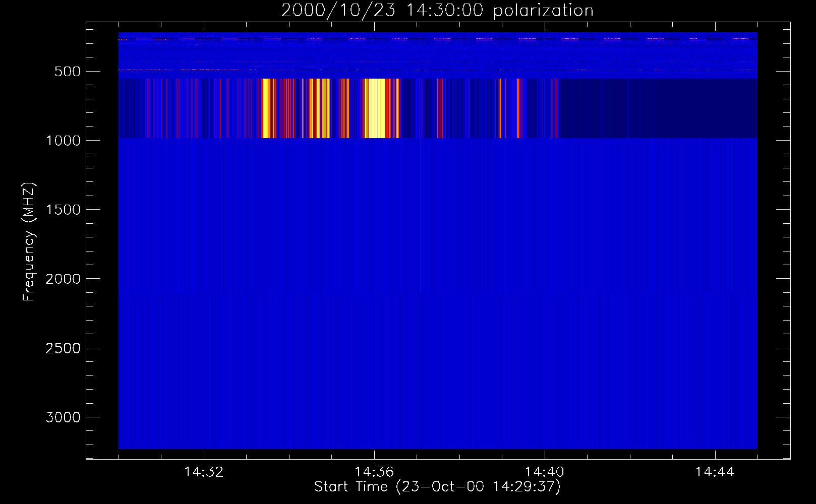Select the 1500 frequency axis label
Screen dimensions: 816x504
pos(63,210)
